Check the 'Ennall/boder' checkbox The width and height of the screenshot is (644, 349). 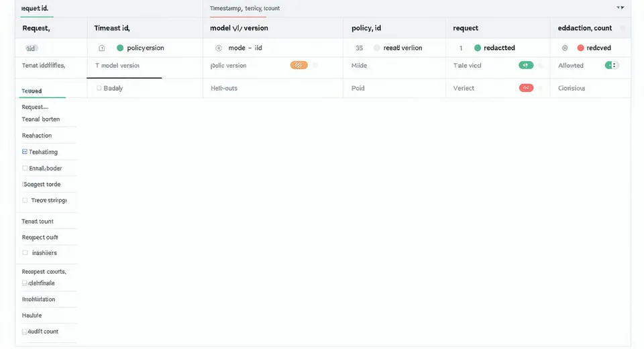25,168
